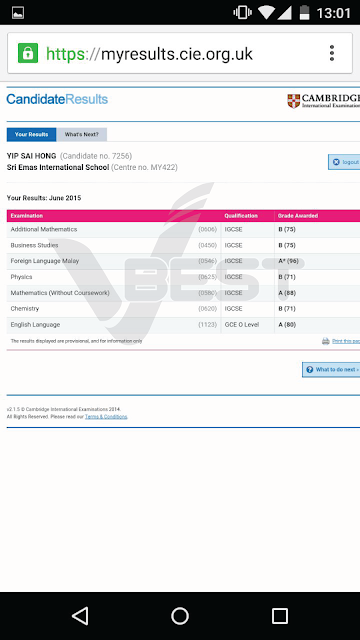
Task: Tap the vibrate mode status icon
Action: [242, 12]
